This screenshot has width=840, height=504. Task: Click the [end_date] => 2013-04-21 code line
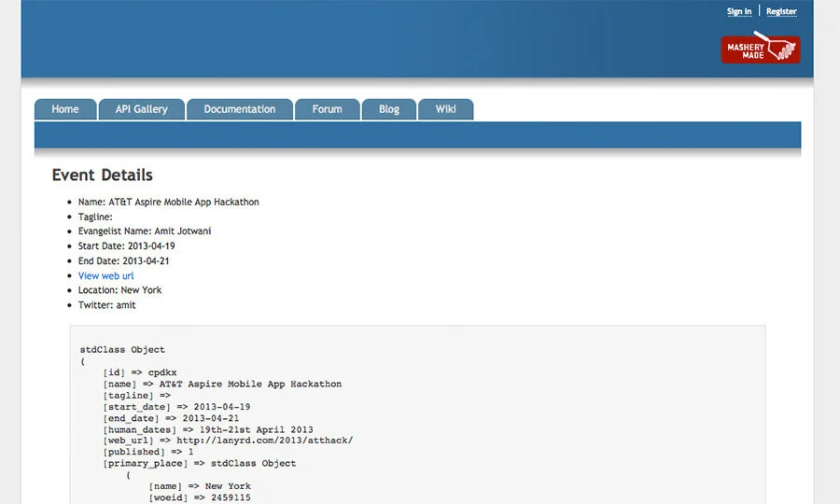click(x=171, y=418)
